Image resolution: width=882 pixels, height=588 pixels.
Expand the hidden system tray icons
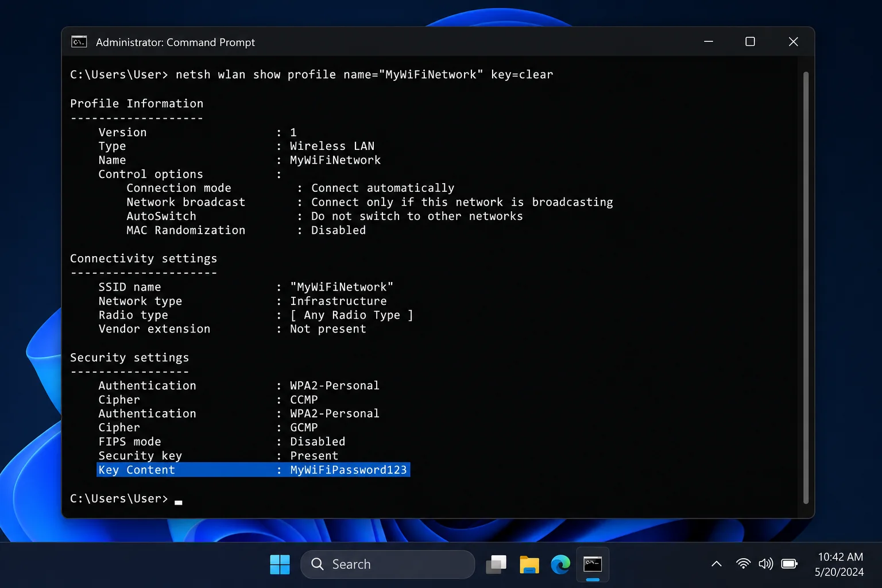click(x=717, y=564)
